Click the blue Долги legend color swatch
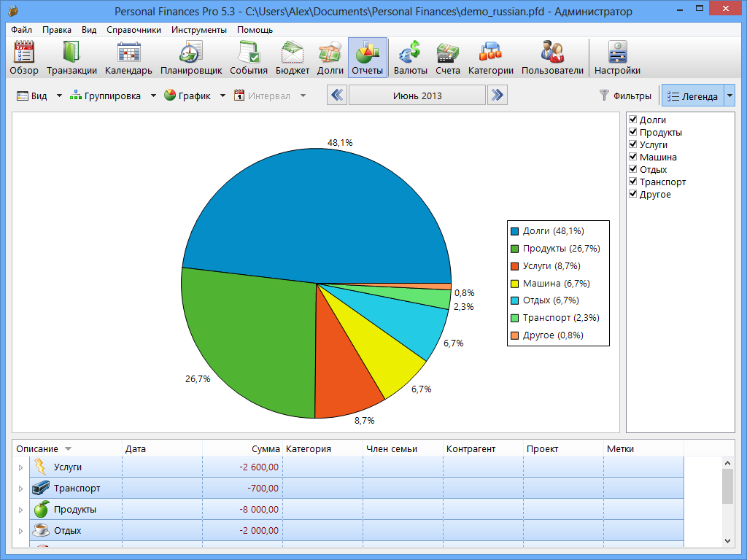The image size is (747, 560). [x=515, y=231]
